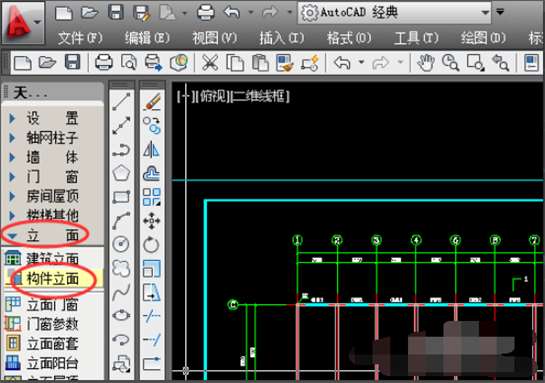Select the 构件立面 command

(52, 278)
